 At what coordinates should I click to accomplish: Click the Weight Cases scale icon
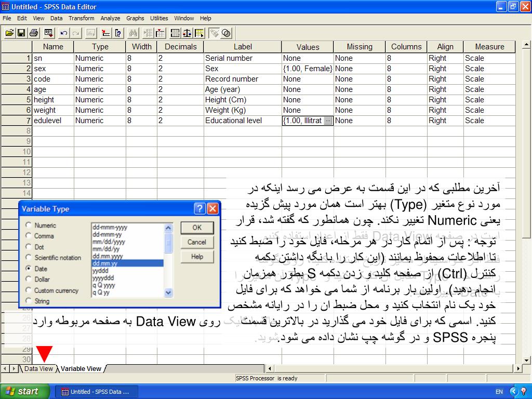tap(187, 33)
